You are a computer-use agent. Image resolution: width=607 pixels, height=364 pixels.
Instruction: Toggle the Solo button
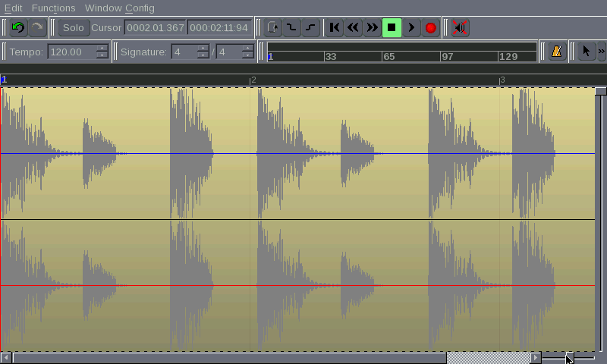tap(74, 28)
